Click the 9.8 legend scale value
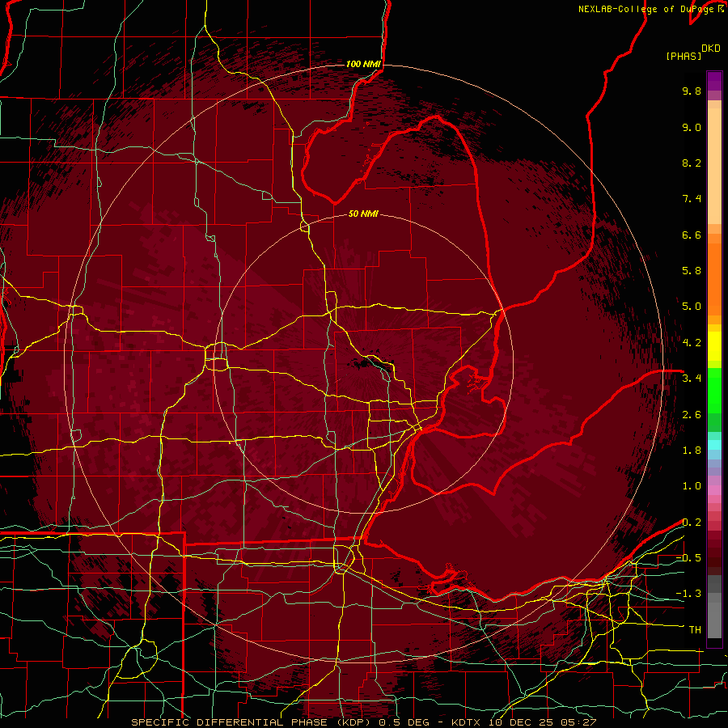Viewport: 728px width, 728px height. pyautogui.click(x=692, y=91)
